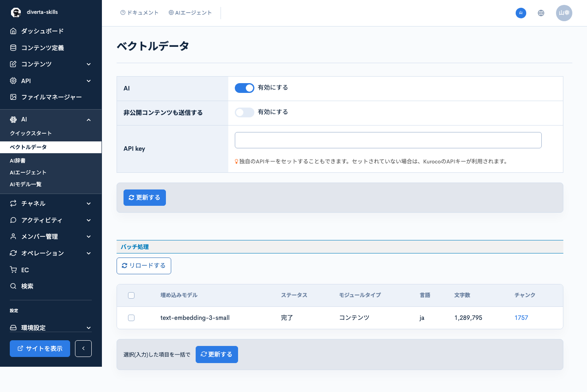Collapse the AI section chevron
Image resolution: width=587 pixels, height=392 pixels.
(x=89, y=120)
